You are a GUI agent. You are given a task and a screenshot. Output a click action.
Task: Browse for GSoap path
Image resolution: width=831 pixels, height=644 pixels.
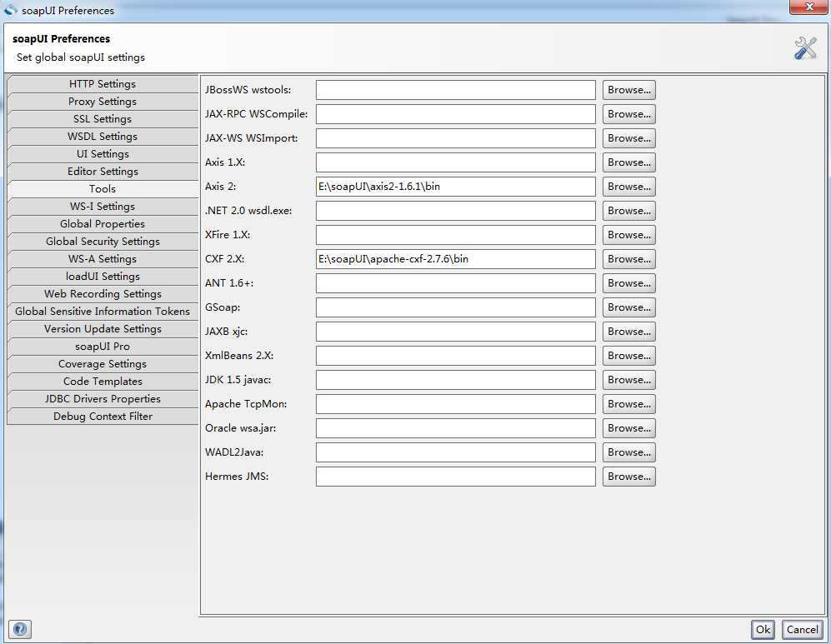(x=629, y=307)
